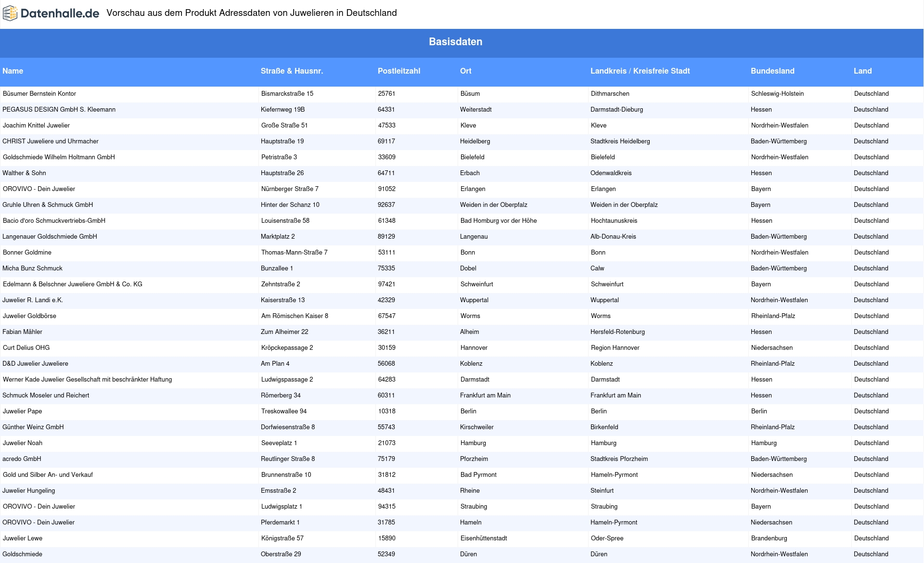Click Juwelier R. Landi e.K.

coord(33,300)
